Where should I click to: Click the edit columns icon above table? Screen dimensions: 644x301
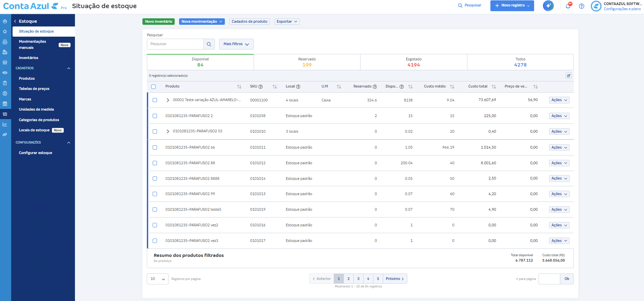tap(568, 76)
